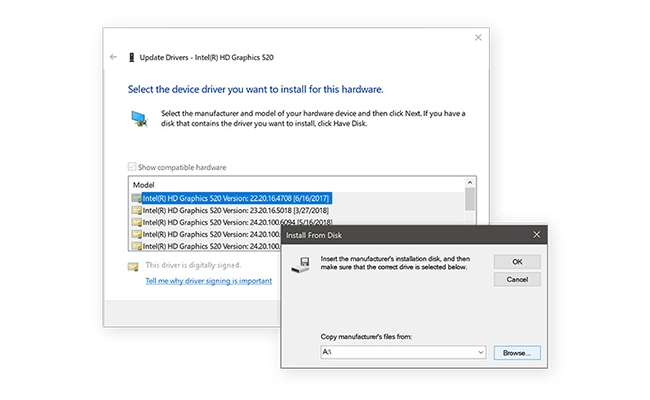Image resolution: width=650 pixels, height=400 pixels.
Task: Click the digitally signed certificate icon
Action: tap(133, 267)
